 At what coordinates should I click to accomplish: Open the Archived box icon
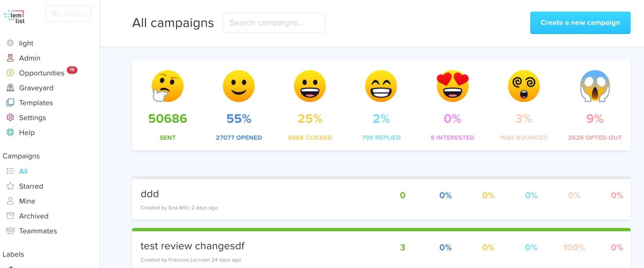(10, 216)
